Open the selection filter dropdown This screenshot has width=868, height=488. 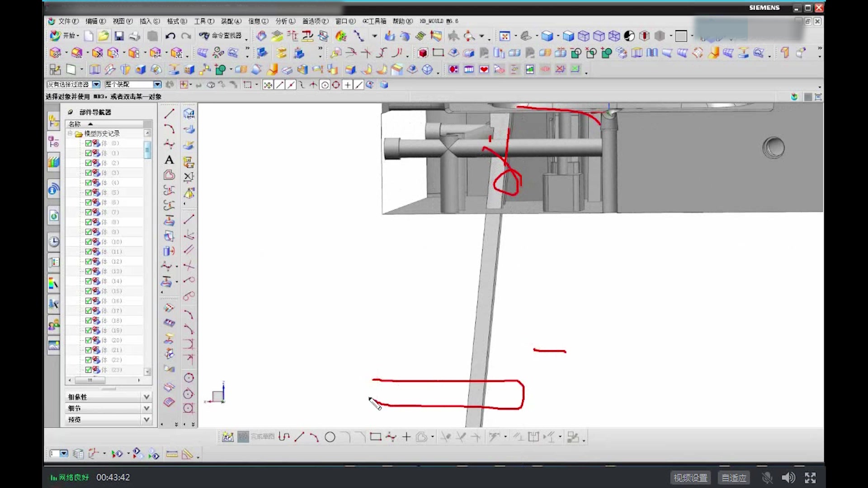point(96,84)
